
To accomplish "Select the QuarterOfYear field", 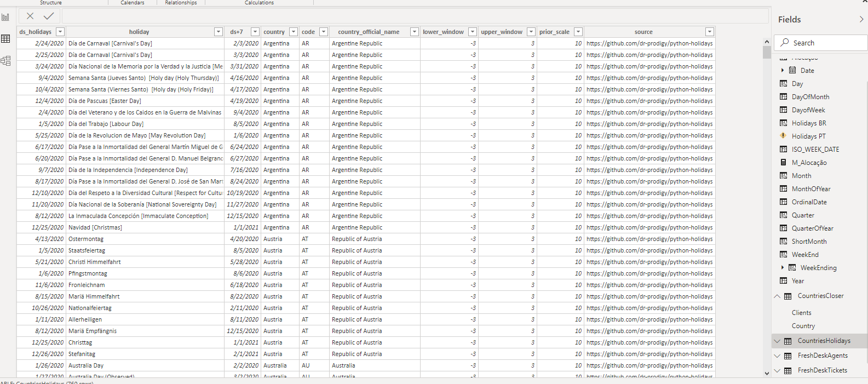I will pos(813,228).
